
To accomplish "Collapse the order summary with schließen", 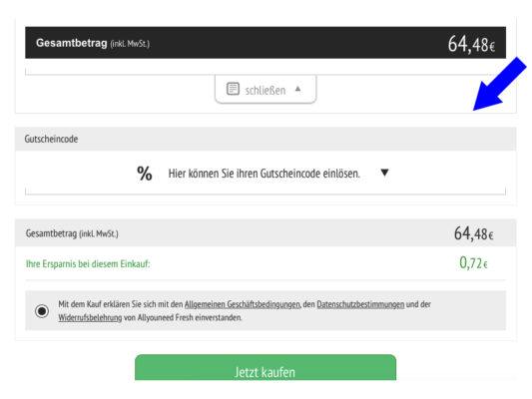I will pyautogui.click(x=266, y=89).
